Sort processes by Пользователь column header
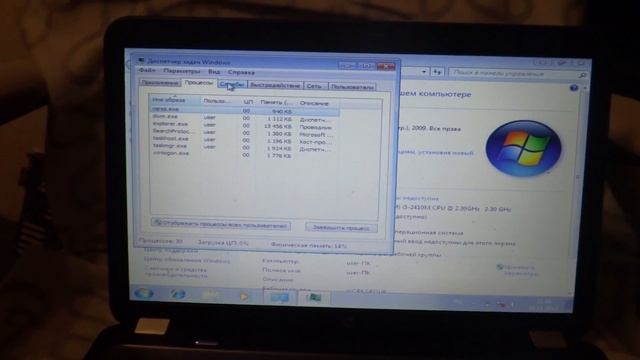Screen dimensions: 640x360 click(x=218, y=101)
